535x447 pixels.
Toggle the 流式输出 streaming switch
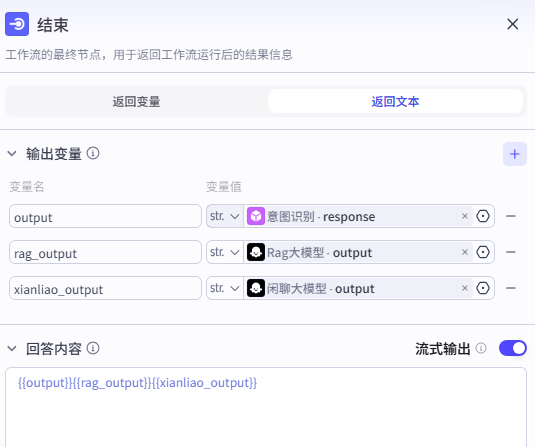point(513,348)
